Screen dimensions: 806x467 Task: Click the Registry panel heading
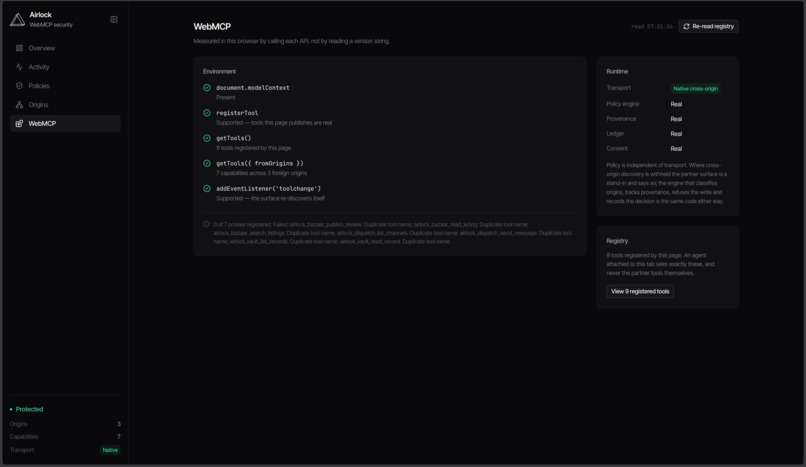(617, 241)
